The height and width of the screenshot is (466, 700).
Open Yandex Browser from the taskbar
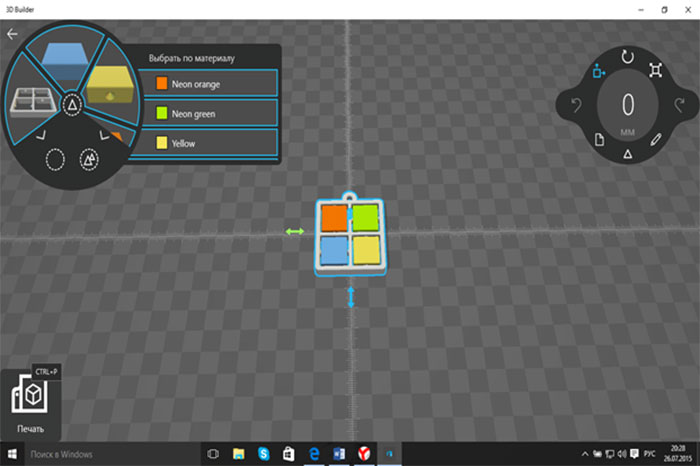(364, 454)
